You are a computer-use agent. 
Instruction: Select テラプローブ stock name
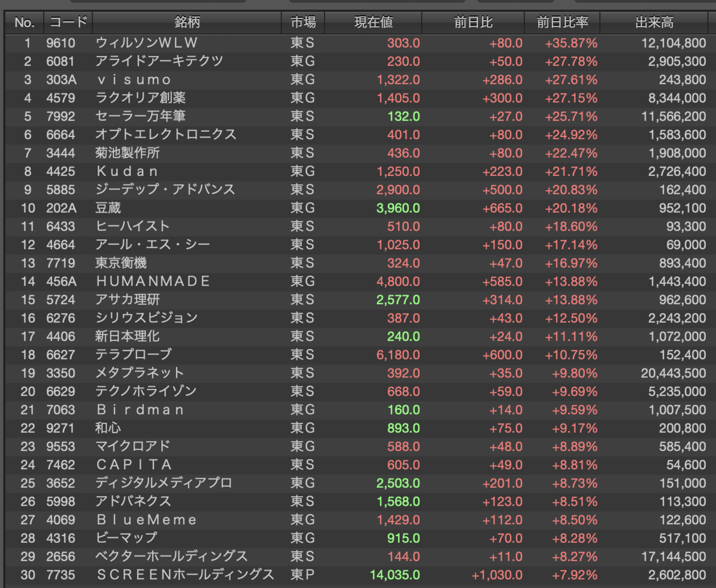click(134, 355)
